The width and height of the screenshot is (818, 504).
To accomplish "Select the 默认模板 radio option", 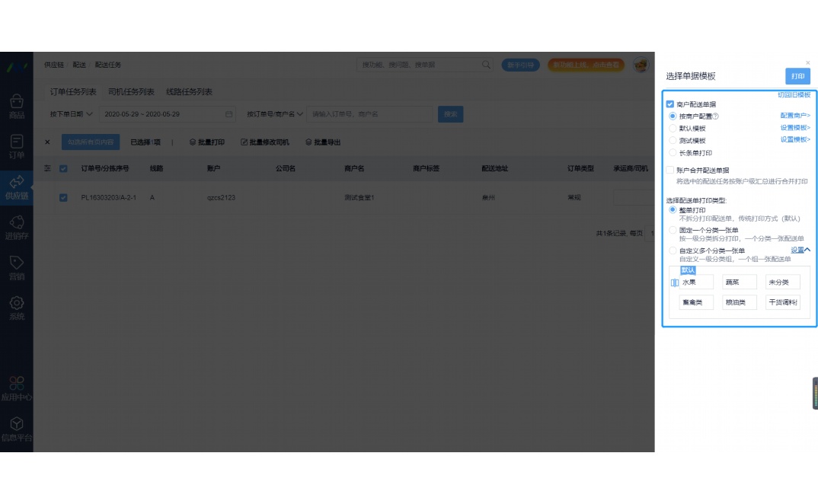I will tap(673, 129).
